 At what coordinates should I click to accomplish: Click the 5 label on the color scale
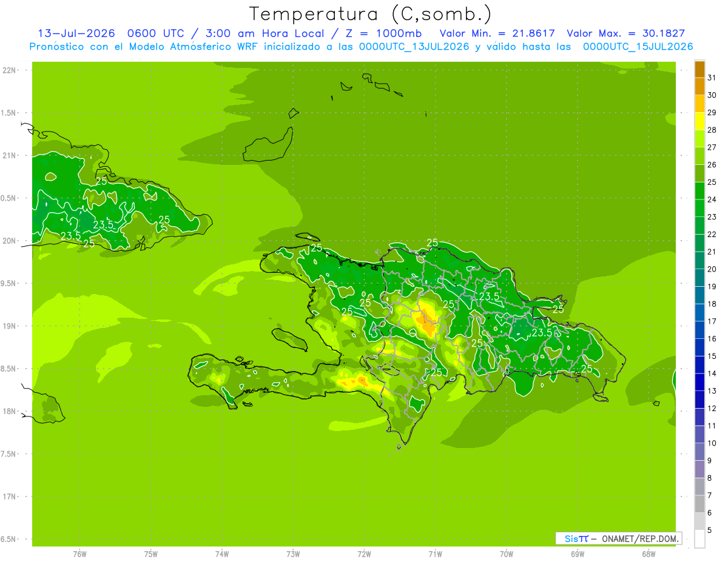tap(709, 530)
